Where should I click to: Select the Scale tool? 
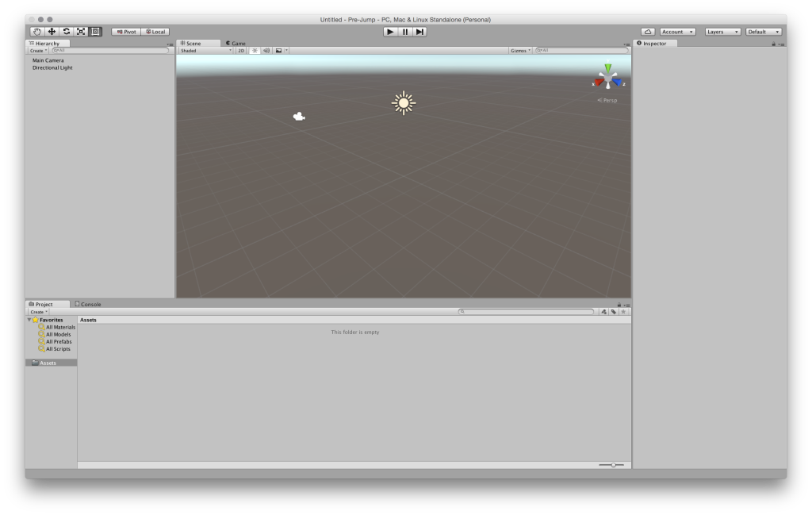pyautogui.click(x=82, y=31)
